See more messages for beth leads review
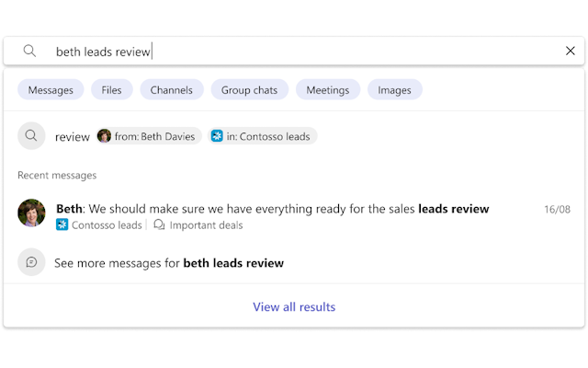Screen dimensions: 588x368 point(169,263)
